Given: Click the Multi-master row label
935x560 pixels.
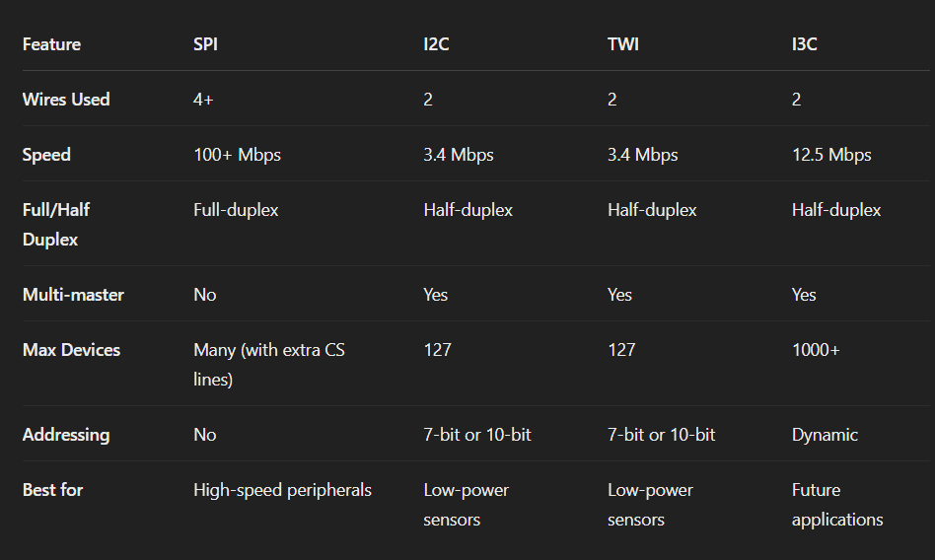Looking at the screenshot, I should (73, 295).
